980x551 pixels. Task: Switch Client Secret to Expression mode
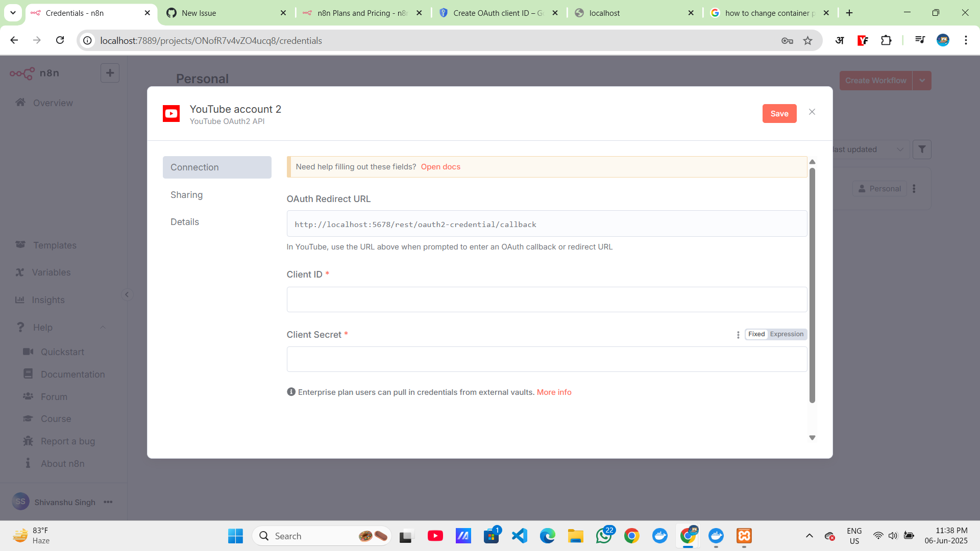787,334
